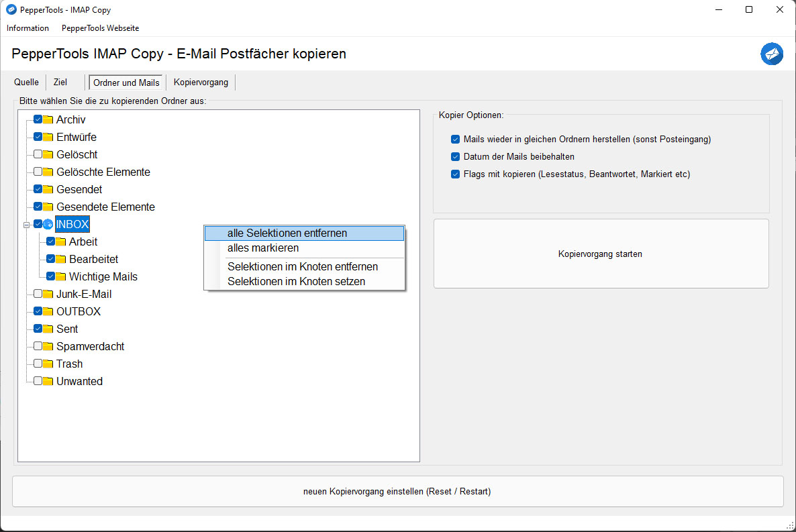The image size is (796, 532).
Task: Switch to the Quelle tab
Action: point(26,82)
